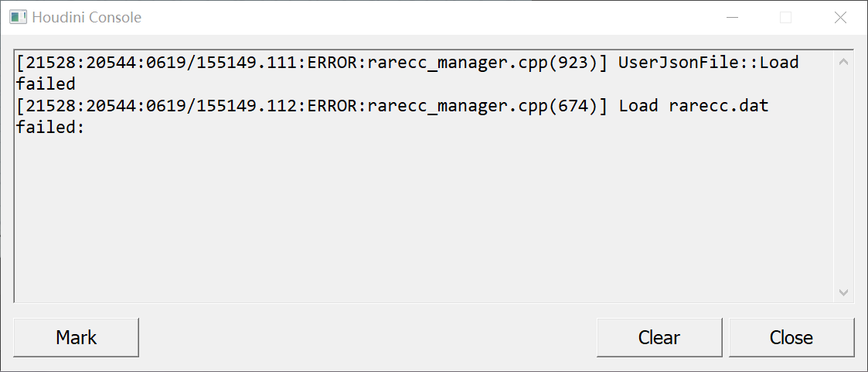Image resolution: width=868 pixels, height=372 pixels.
Task: Clear the console output
Action: click(659, 337)
